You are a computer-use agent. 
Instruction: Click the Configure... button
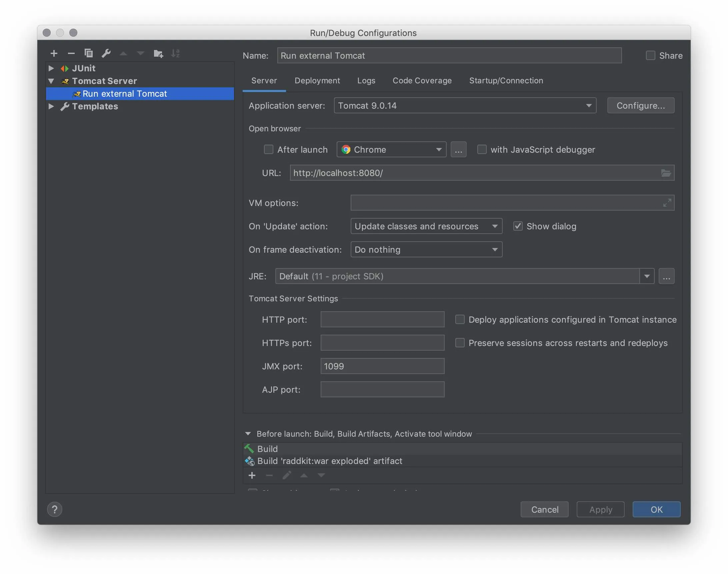pyautogui.click(x=640, y=106)
